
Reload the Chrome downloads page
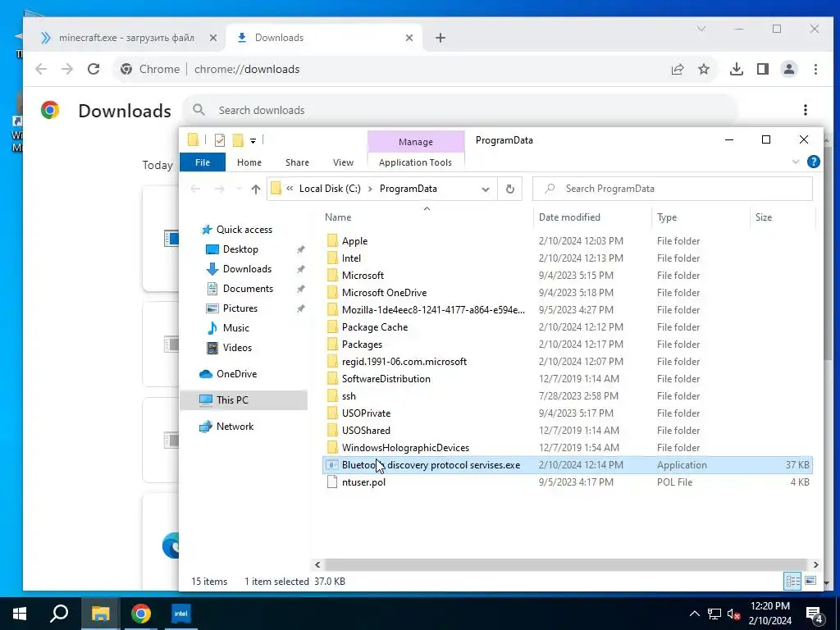94,69
